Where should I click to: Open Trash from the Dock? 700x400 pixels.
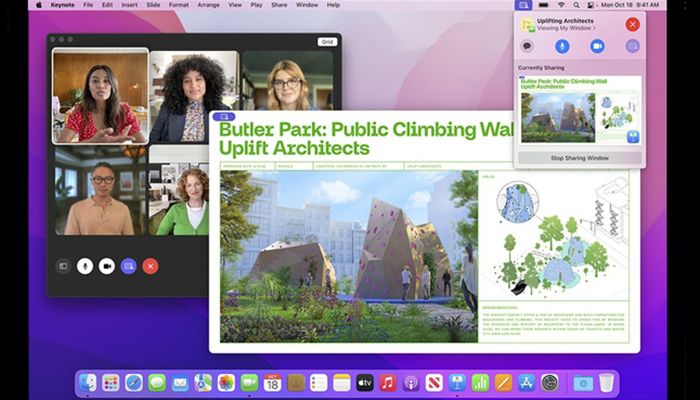606,383
